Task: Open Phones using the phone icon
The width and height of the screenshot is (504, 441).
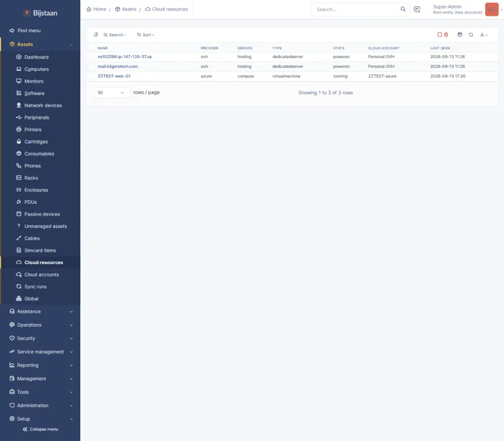Action: click(19, 166)
